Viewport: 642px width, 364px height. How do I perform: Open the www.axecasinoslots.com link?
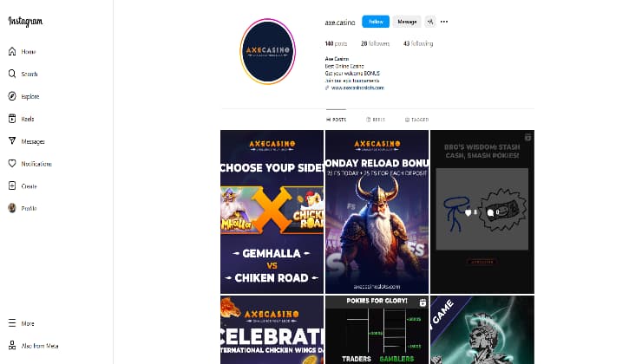(357, 88)
